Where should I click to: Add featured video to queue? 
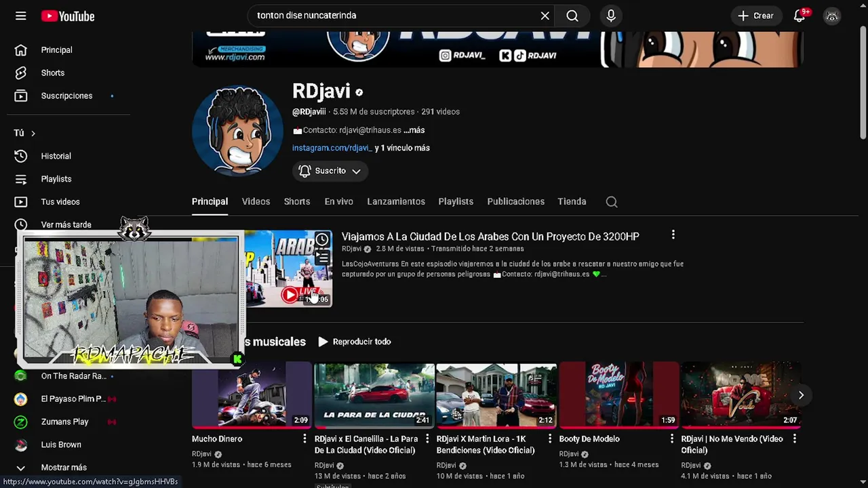pos(322,257)
